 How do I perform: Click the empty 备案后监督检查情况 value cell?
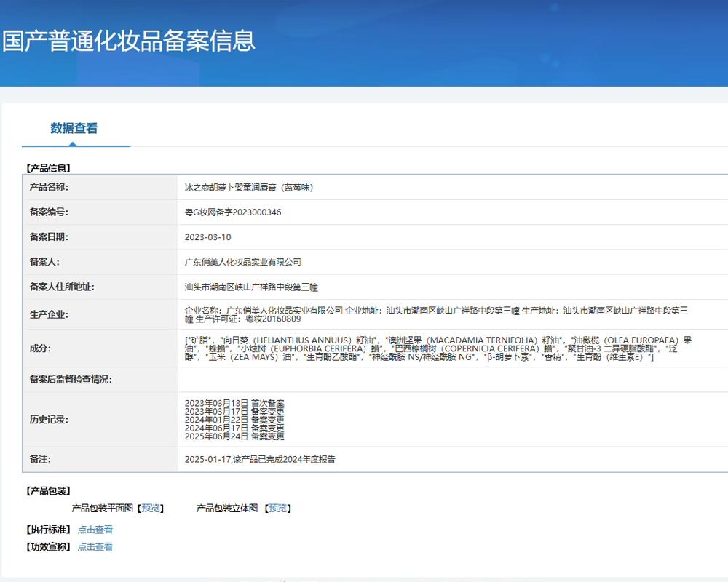click(451, 380)
